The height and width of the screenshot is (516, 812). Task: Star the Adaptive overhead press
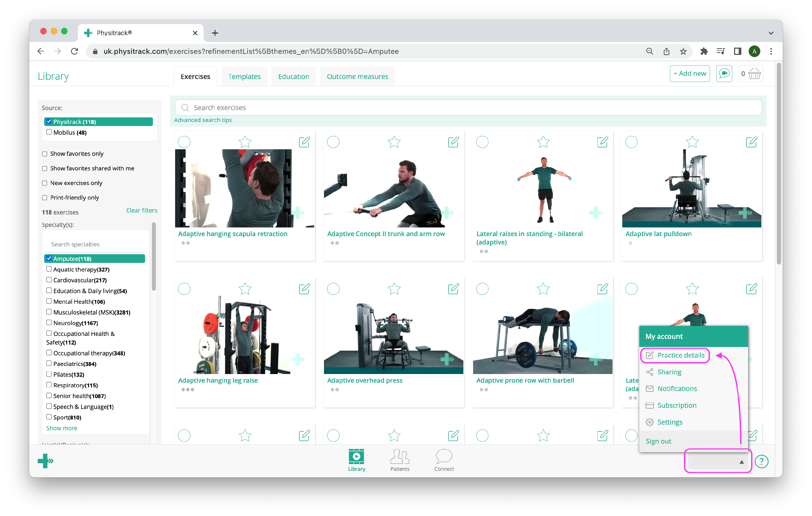click(x=394, y=289)
